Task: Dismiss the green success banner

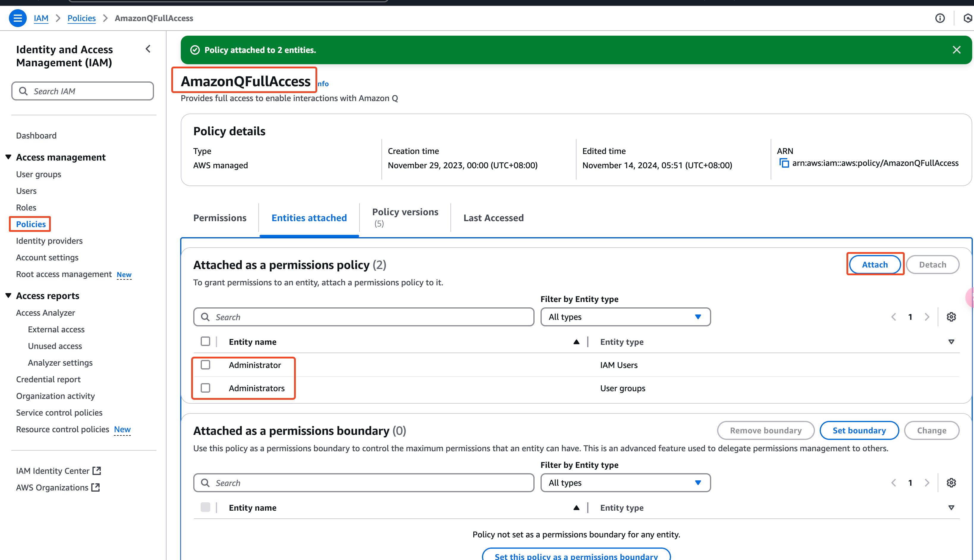Action: click(956, 50)
